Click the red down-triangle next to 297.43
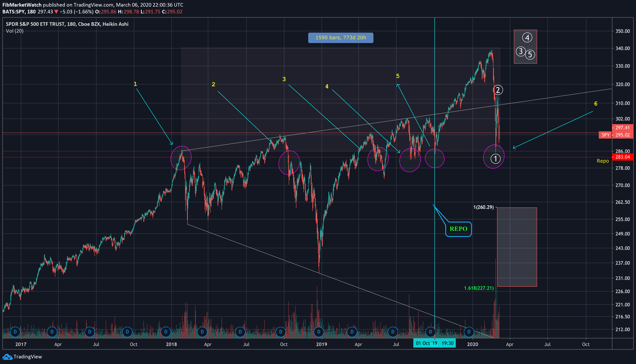The width and height of the screenshot is (636, 364). pos(56,12)
